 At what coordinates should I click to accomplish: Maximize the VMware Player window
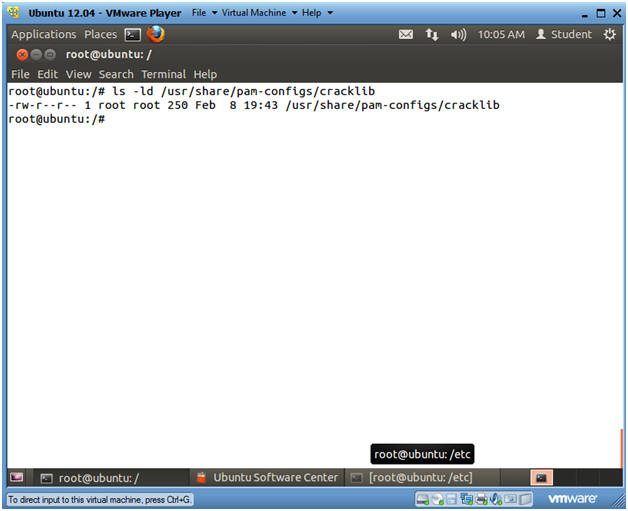click(x=601, y=13)
